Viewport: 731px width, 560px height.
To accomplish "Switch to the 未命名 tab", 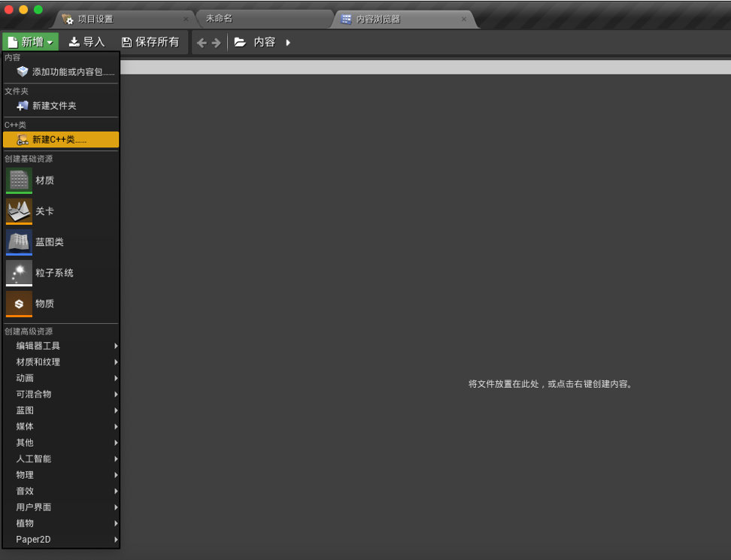I will coord(265,19).
